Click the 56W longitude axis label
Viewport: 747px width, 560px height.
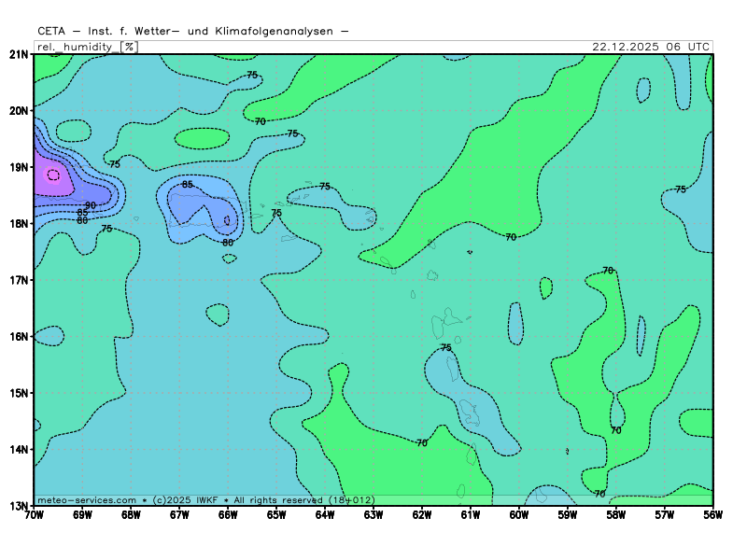click(x=712, y=515)
